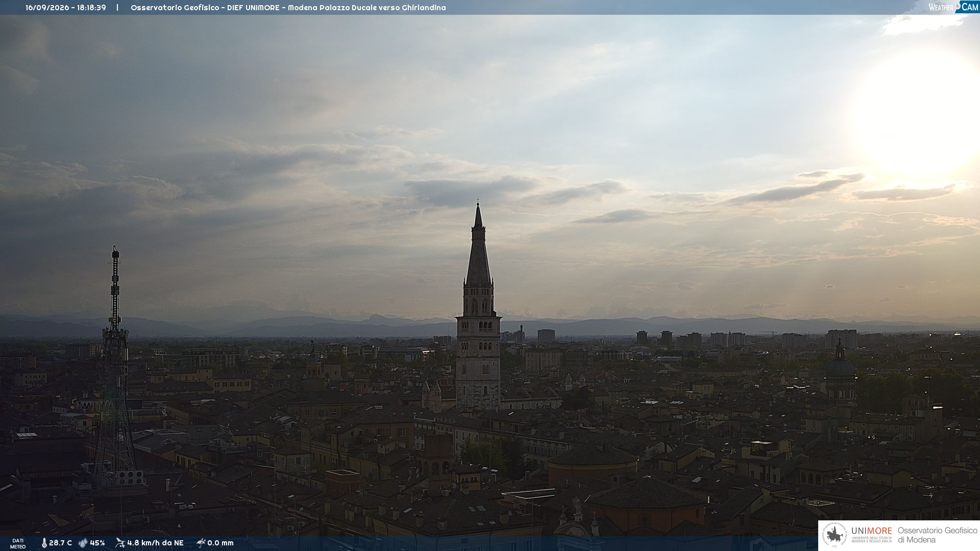Open the UNIMORE wordmark link
The height and width of the screenshot is (551, 980).
(x=872, y=531)
